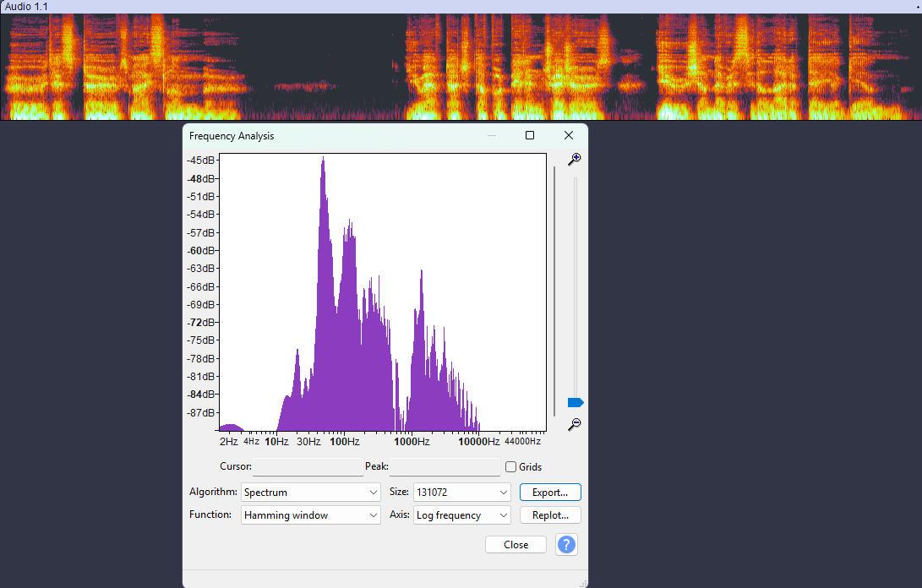This screenshot has height=588, width=922.
Task: Maximize the Frequency Analysis window
Action: tap(530, 135)
